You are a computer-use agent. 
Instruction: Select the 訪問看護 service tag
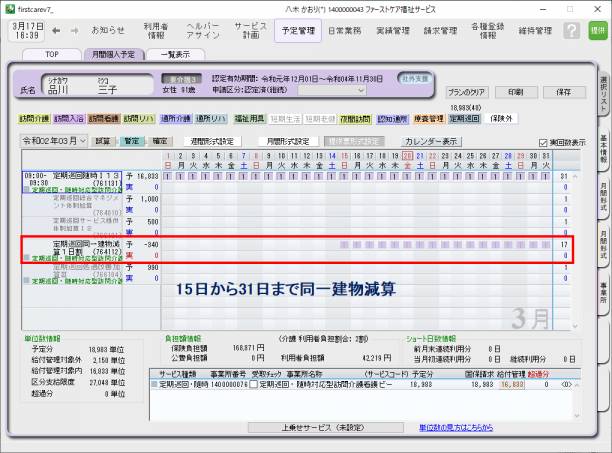[x=103, y=118]
